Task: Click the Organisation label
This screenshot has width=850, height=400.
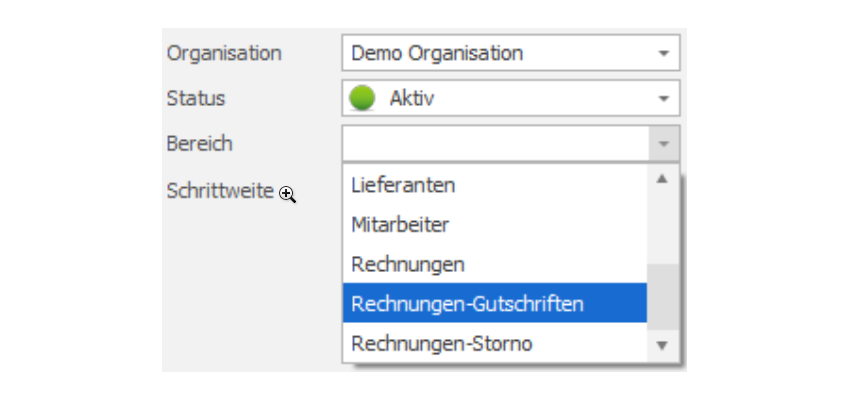Action: tap(224, 53)
